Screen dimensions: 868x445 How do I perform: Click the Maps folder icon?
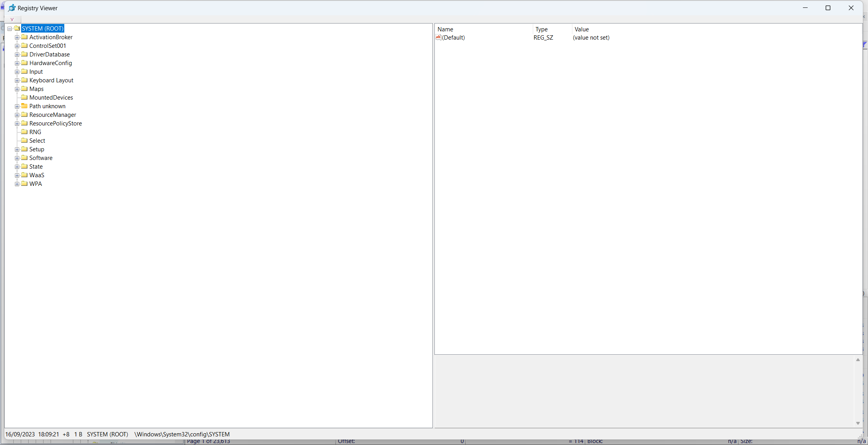24,89
